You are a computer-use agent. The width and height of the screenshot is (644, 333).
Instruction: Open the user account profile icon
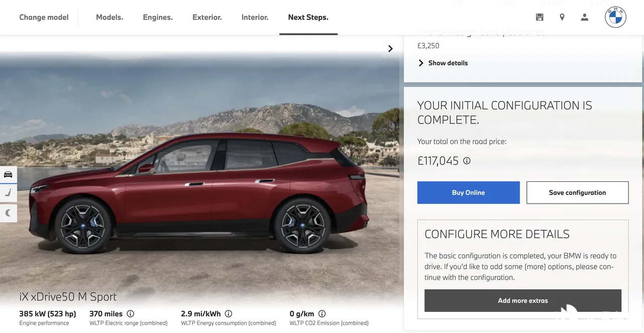[x=584, y=17]
